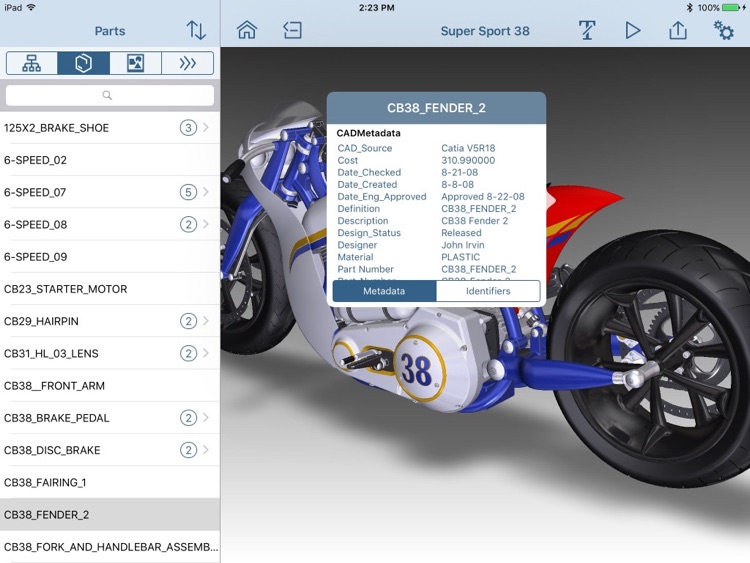The image size is (750, 563).
Task: Collapse the side panel with list-arrow icon
Action: (x=292, y=30)
